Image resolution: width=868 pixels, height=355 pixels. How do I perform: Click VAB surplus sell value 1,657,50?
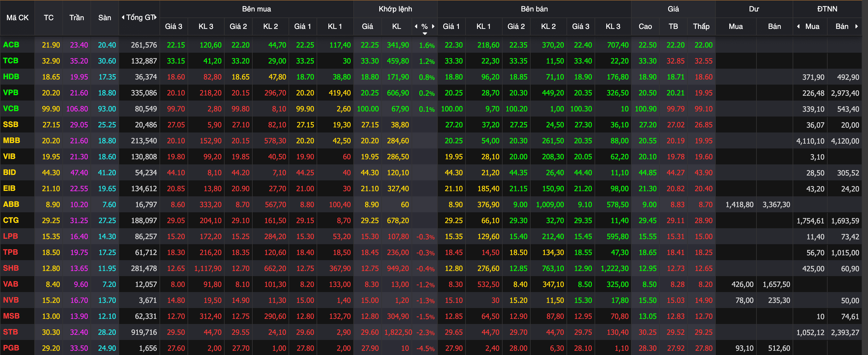pos(776,284)
